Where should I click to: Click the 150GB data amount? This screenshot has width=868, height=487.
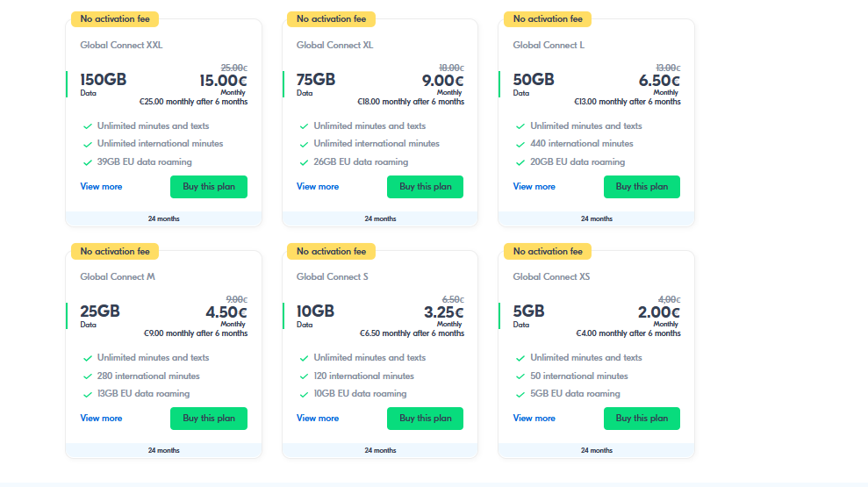104,80
